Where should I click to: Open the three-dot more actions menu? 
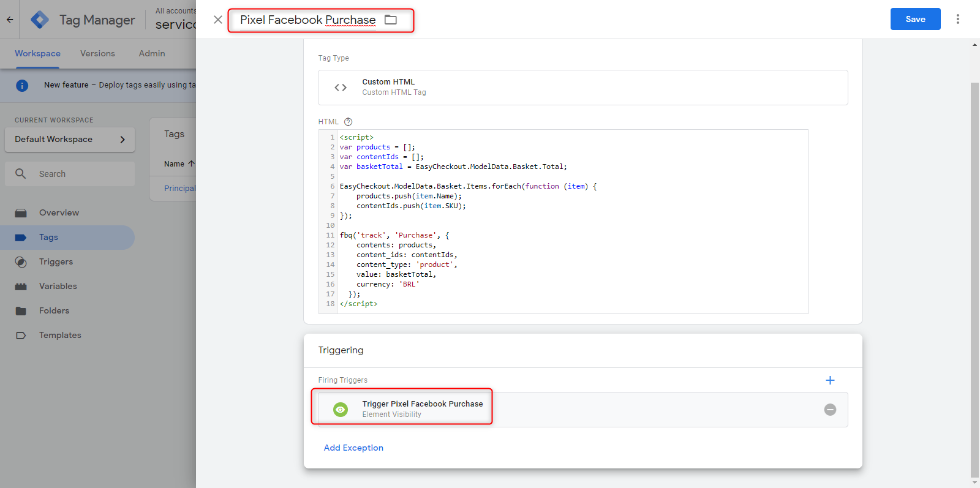click(x=958, y=19)
